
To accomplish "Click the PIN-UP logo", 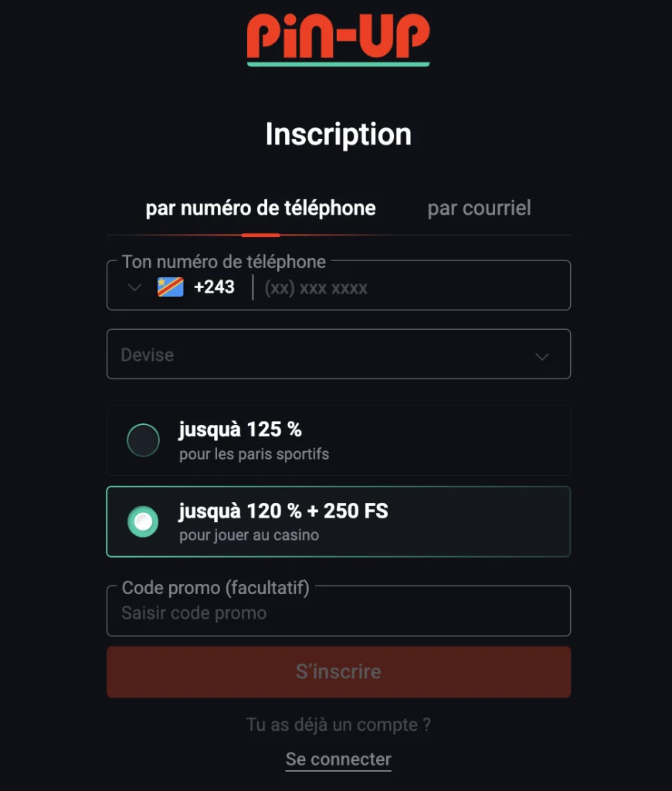I will click(x=338, y=39).
